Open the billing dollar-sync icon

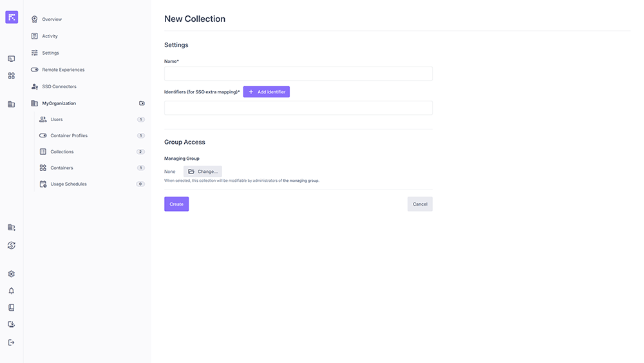(12, 246)
